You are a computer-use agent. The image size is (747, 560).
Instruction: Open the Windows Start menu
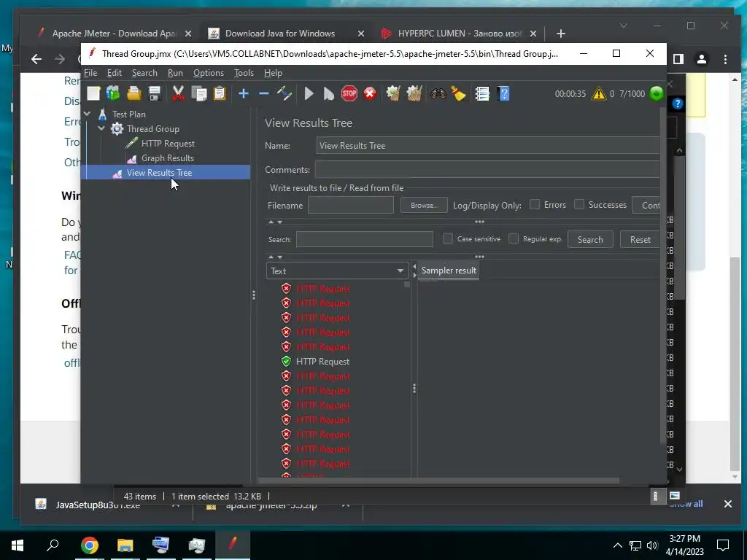[18, 545]
